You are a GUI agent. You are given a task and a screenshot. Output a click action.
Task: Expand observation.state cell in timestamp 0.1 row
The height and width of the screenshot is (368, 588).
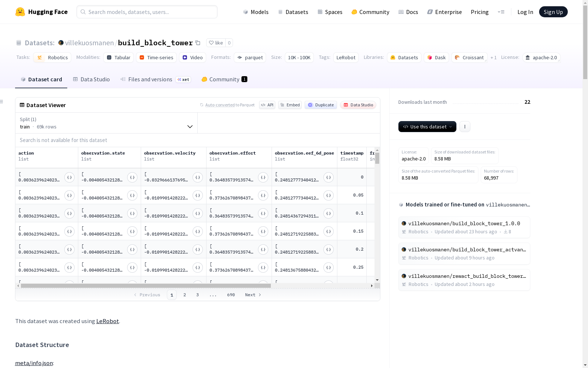[x=132, y=213]
